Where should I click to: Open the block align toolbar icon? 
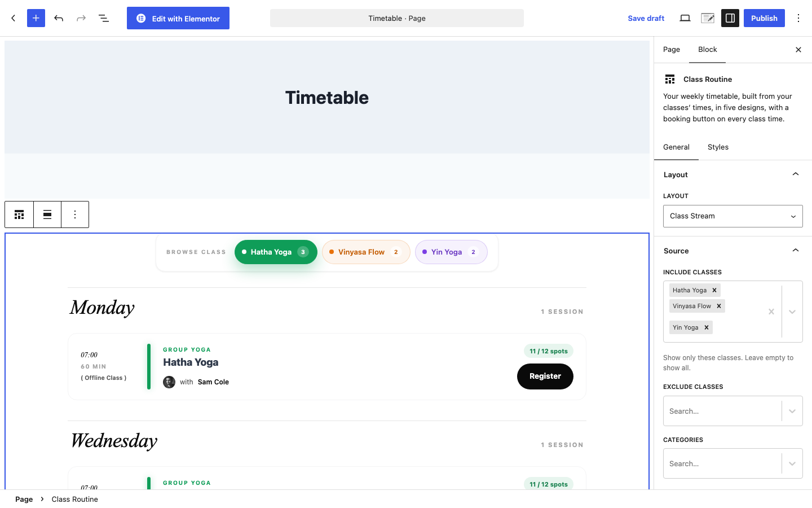(47, 214)
